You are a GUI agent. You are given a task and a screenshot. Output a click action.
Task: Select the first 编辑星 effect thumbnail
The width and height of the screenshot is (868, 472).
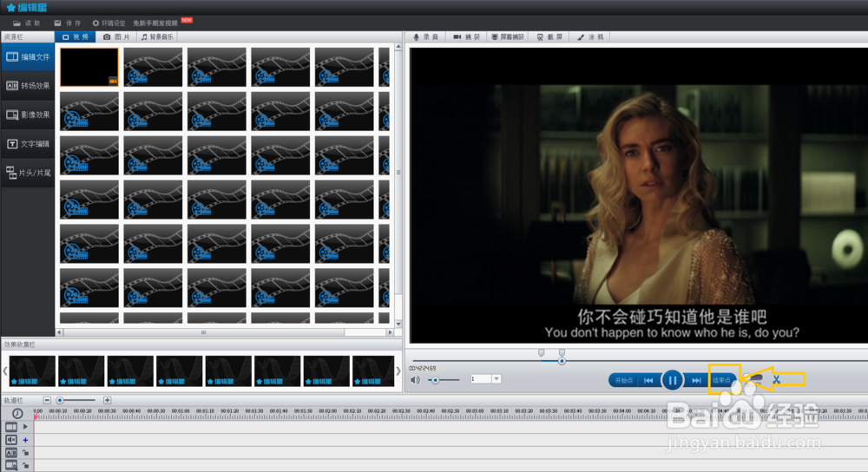(32, 370)
